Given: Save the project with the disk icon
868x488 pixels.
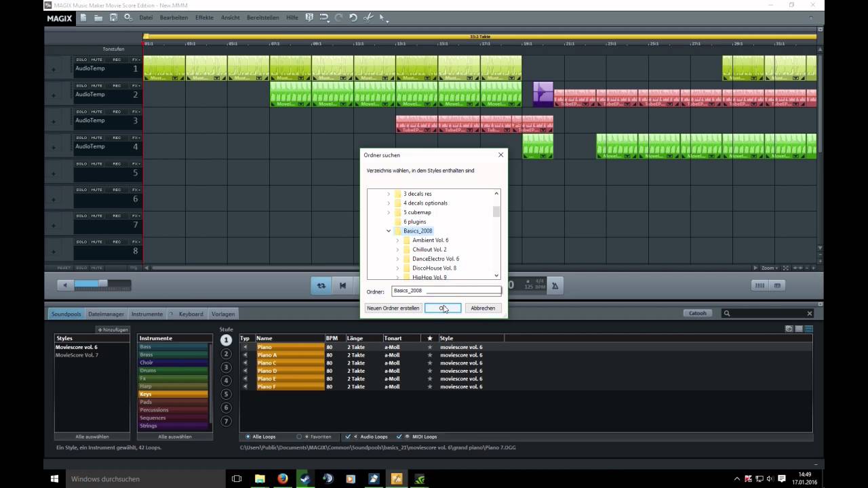Looking at the screenshot, I should pos(113,18).
